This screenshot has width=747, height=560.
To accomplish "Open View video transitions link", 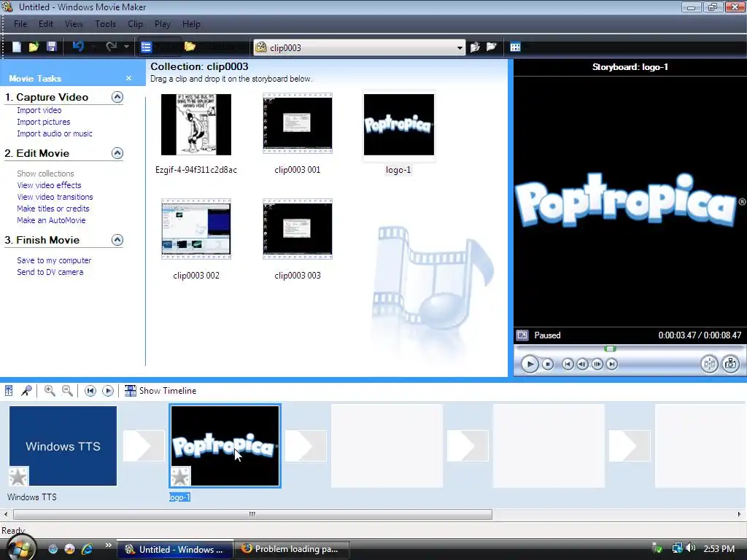I will click(55, 197).
